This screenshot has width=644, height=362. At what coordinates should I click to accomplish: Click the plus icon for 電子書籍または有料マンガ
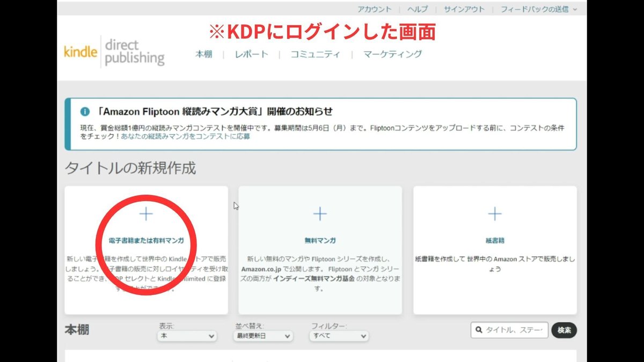point(146,215)
